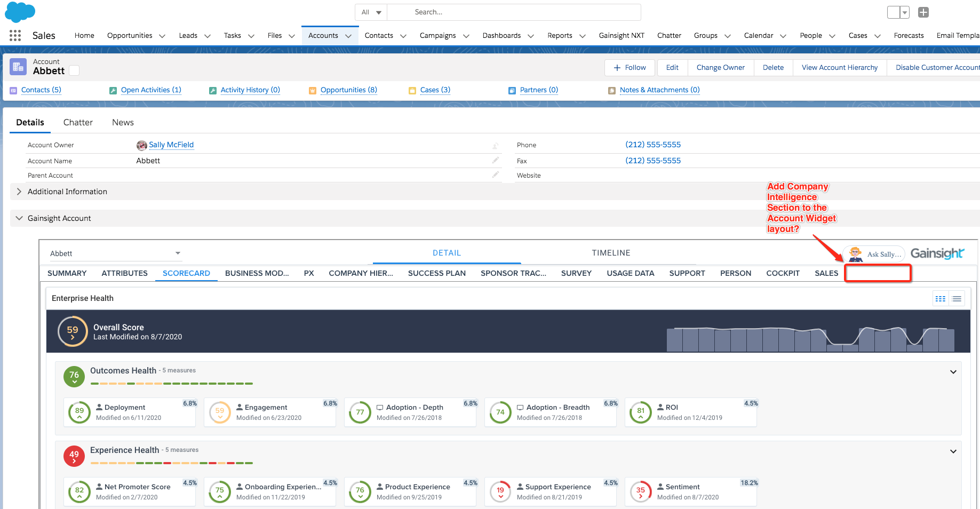980x509 pixels.
Task: Open the TIMELINE tab in Gainsight widget
Action: [x=611, y=253]
